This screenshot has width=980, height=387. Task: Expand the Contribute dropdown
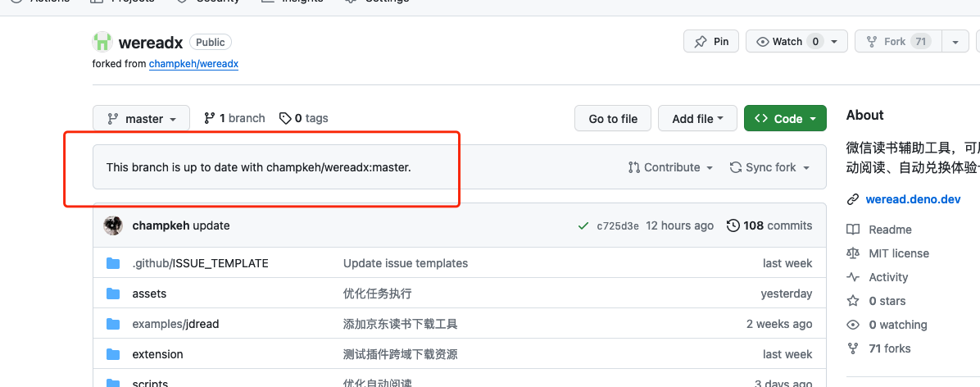tap(670, 167)
